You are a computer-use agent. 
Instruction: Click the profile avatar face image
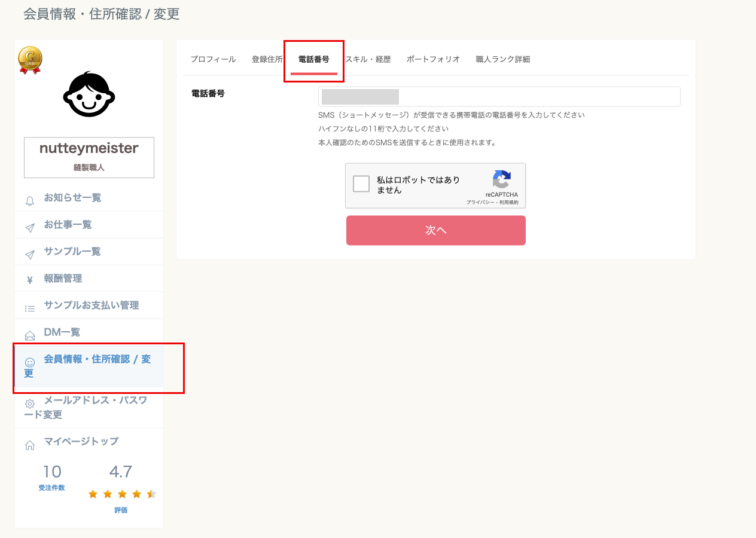pyautogui.click(x=89, y=94)
